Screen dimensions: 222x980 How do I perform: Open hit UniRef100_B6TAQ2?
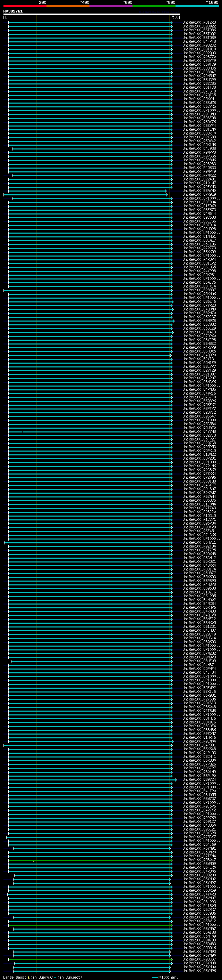tap(199, 34)
